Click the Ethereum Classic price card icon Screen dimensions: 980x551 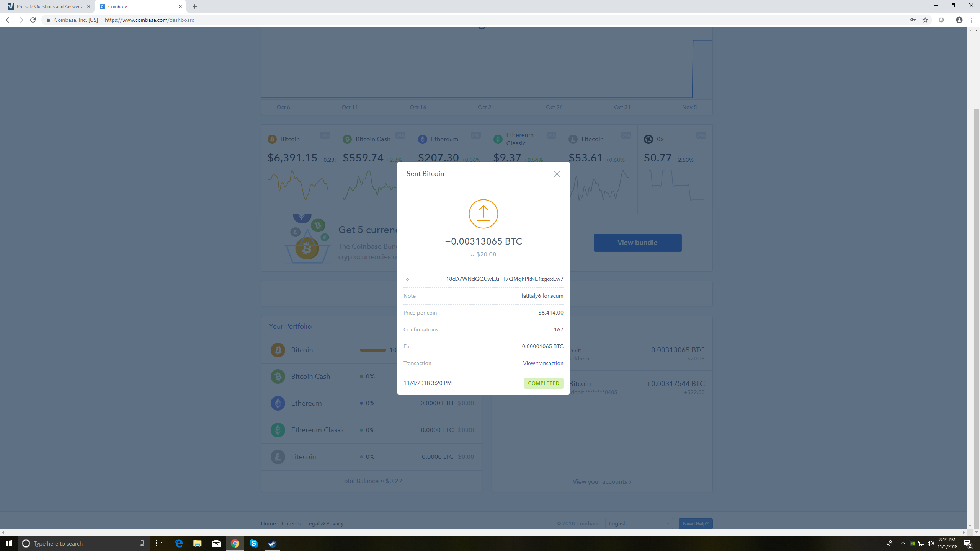498,139
